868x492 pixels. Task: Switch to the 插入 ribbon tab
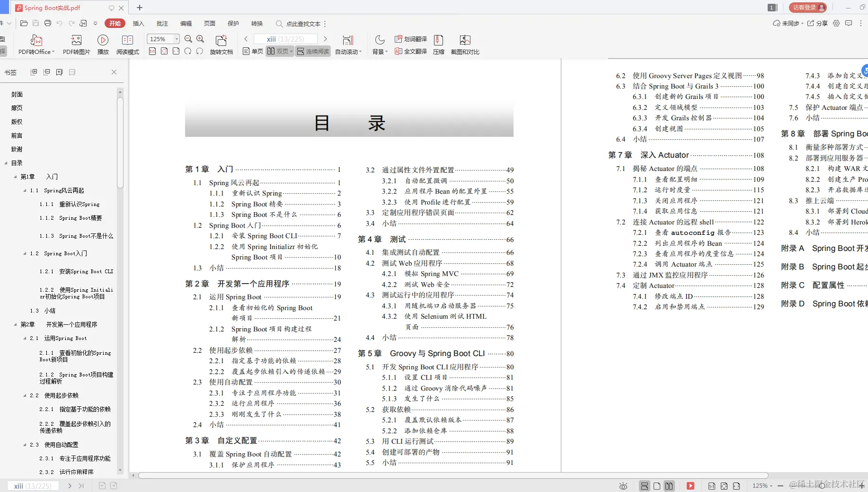[x=138, y=23]
